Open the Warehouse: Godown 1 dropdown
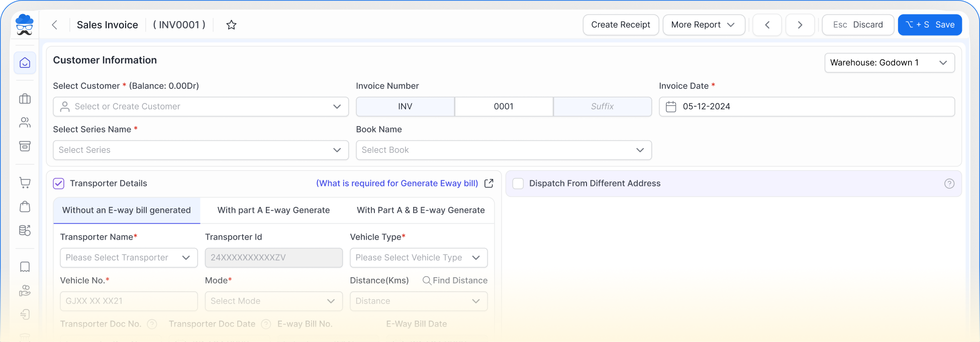Viewport: 980px width, 342px height. (890, 63)
